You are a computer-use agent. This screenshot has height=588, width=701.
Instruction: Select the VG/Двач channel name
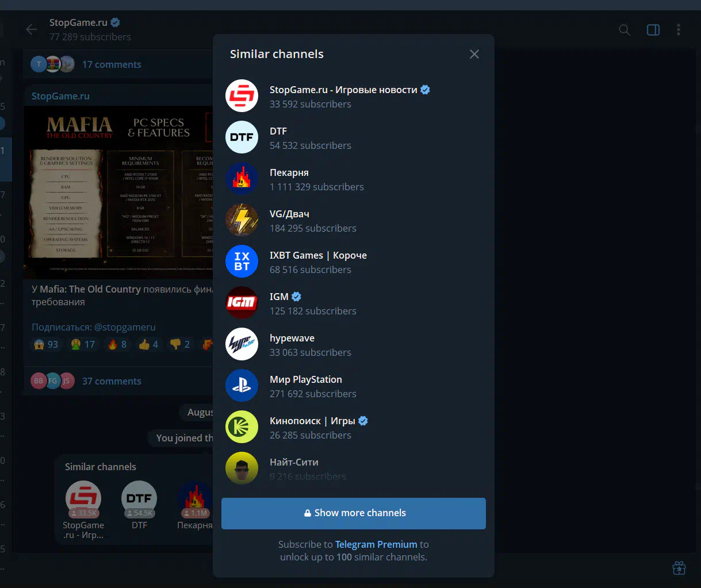click(289, 214)
